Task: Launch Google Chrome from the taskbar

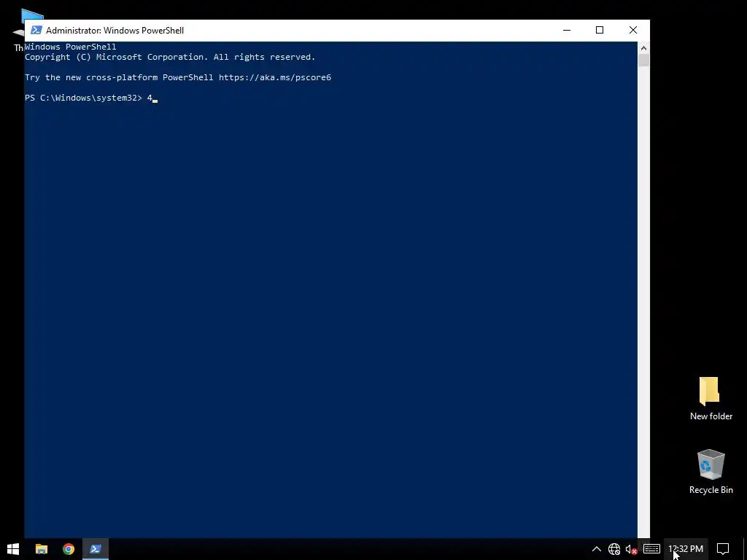Action: coord(69,549)
